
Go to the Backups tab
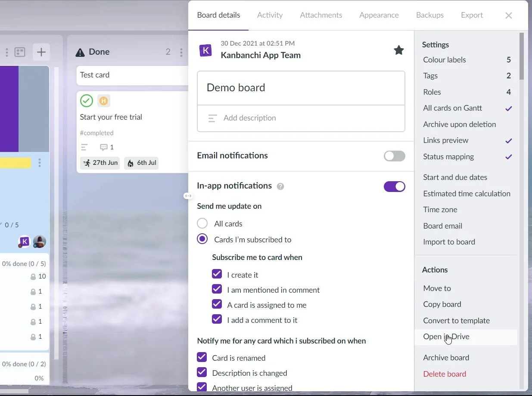coord(430,15)
